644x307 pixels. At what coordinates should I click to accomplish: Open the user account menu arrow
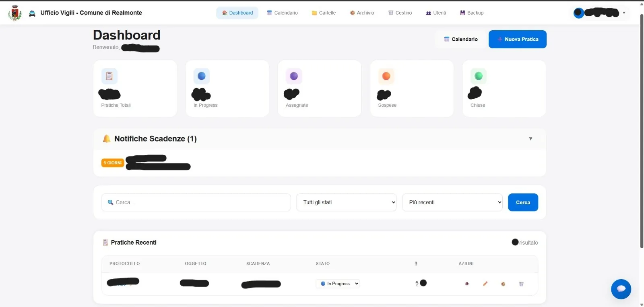[624, 13]
